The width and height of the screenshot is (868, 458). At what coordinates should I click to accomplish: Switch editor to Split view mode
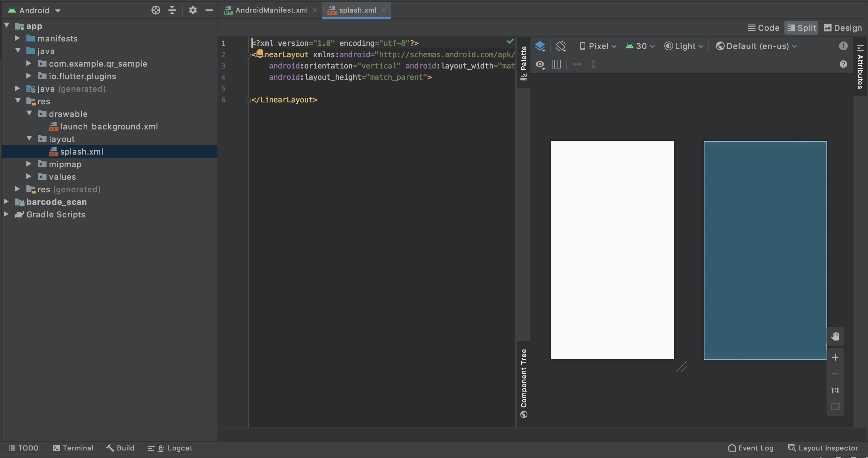(801, 28)
